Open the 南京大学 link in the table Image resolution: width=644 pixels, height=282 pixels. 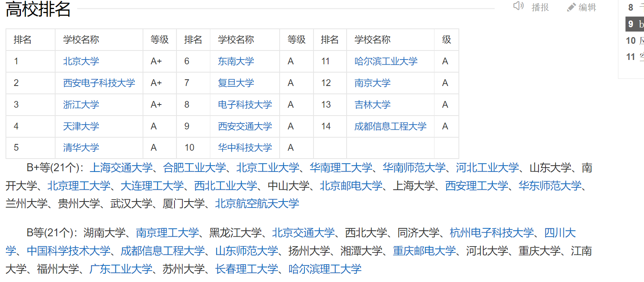tap(373, 83)
